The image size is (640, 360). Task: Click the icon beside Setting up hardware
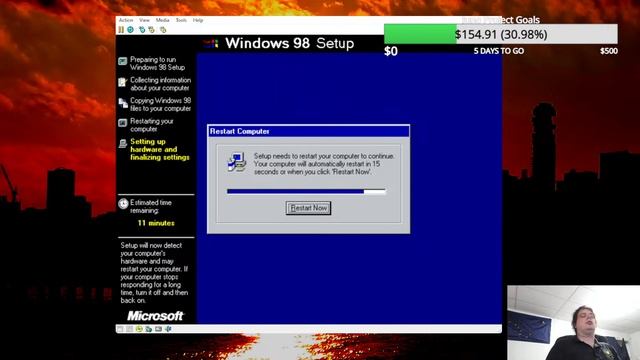point(123,144)
